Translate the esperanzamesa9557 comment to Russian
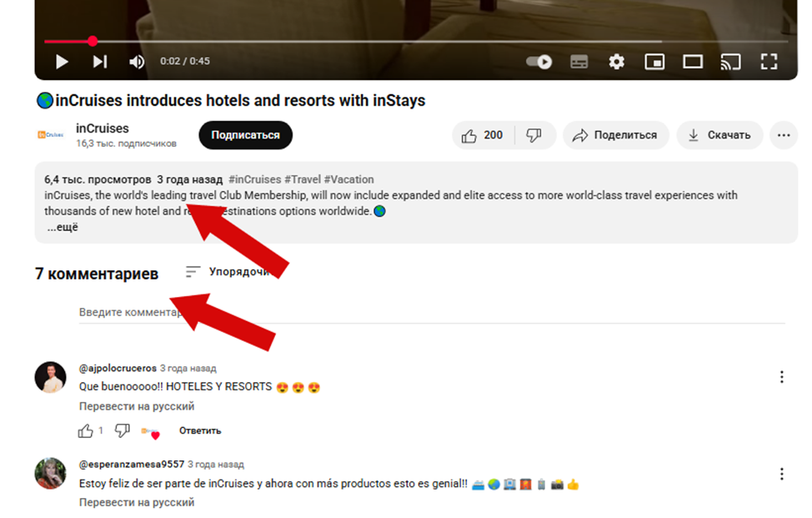 tap(137, 502)
